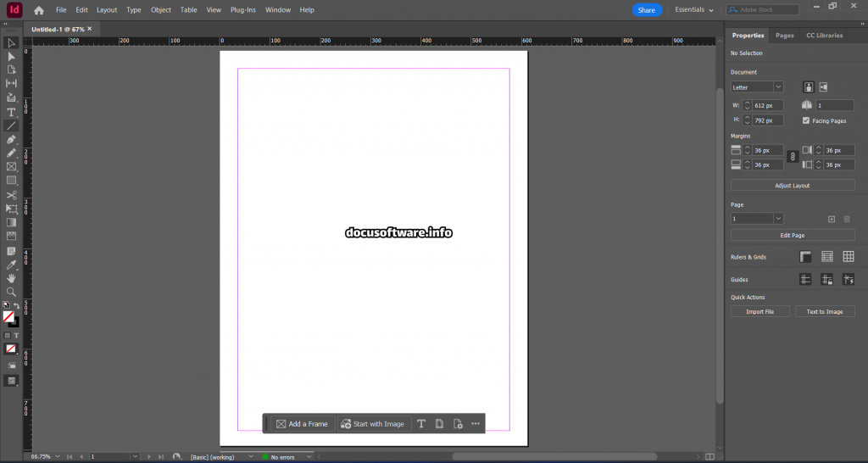Screen dimensions: 868x463
Task: Click the create new page plus icon
Action: point(832,220)
